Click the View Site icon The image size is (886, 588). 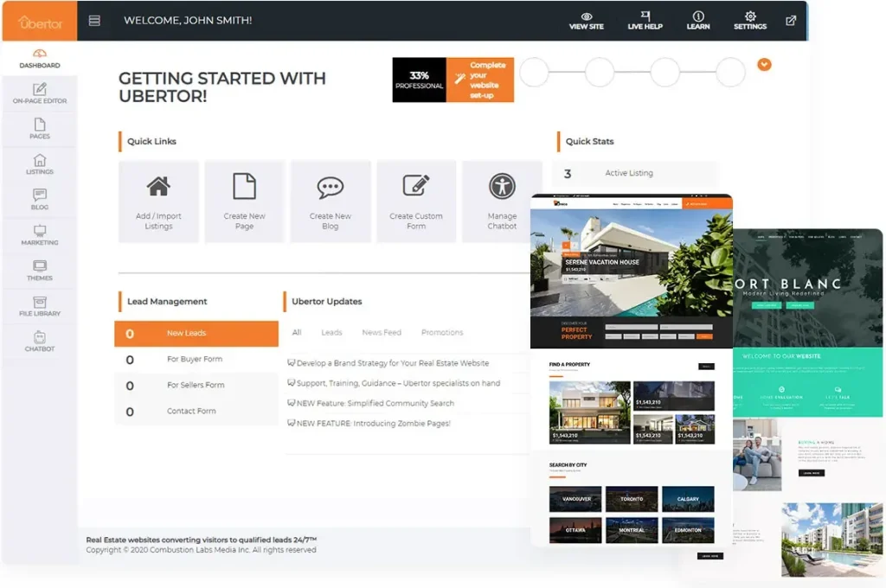pyautogui.click(x=585, y=21)
